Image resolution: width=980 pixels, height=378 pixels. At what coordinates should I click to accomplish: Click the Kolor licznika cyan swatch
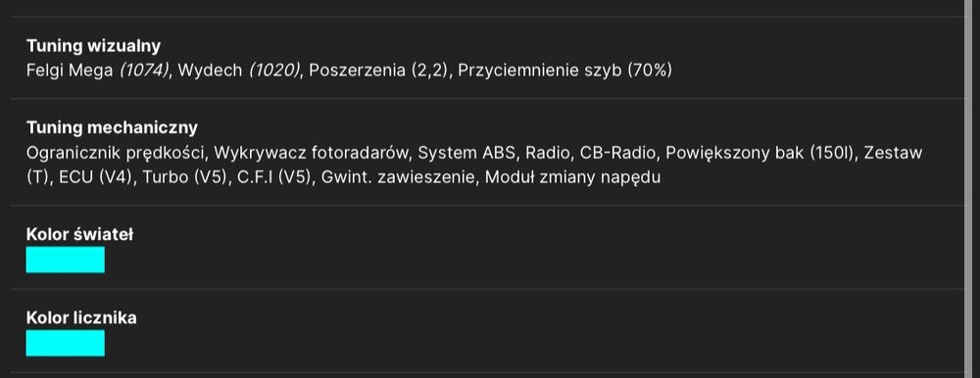pos(65,343)
